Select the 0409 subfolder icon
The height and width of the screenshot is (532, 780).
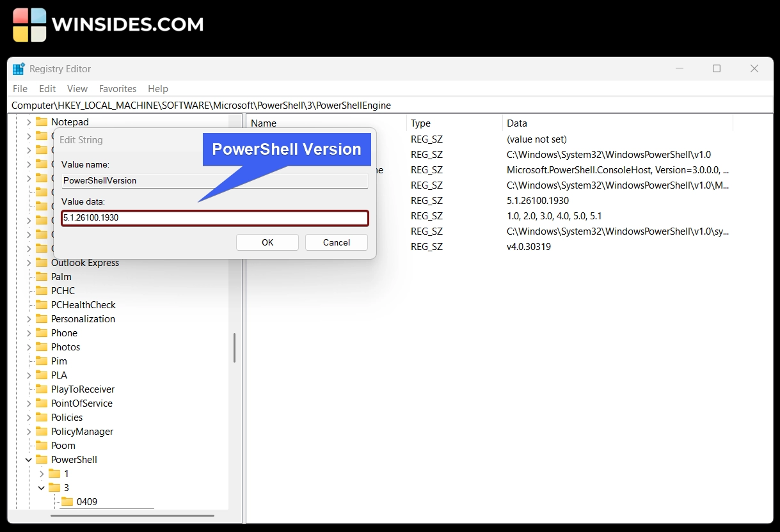pyautogui.click(x=67, y=502)
